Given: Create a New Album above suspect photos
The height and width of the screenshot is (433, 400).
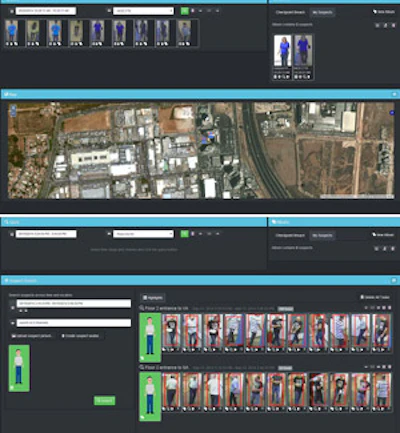Looking at the screenshot, I should pos(383,12).
